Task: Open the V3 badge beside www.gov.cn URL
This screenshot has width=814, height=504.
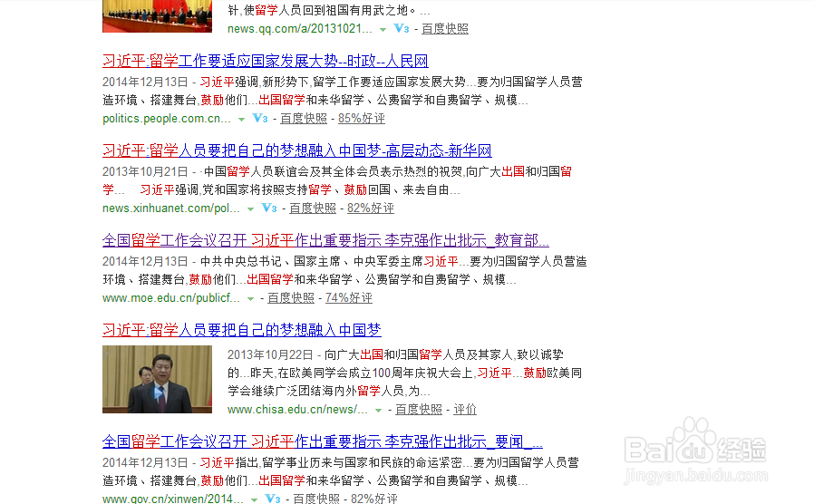Action: point(273,499)
